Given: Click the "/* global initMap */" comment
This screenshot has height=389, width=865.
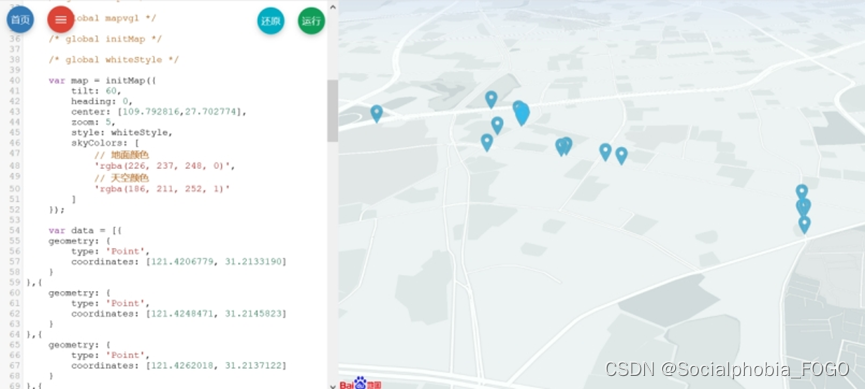Looking at the screenshot, I should pyautogui.click(x=105, y=39).
